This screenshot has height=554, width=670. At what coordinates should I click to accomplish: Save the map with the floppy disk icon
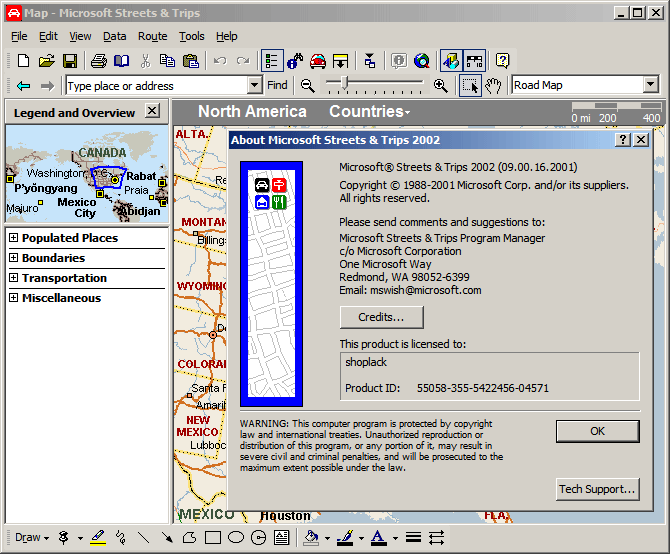coord(70,61)
